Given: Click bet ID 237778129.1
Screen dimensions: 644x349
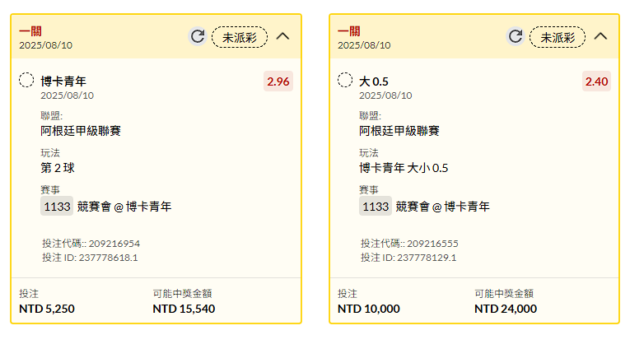Looking at the screenshot, I should pyautogui.click(x=427, y=258).
